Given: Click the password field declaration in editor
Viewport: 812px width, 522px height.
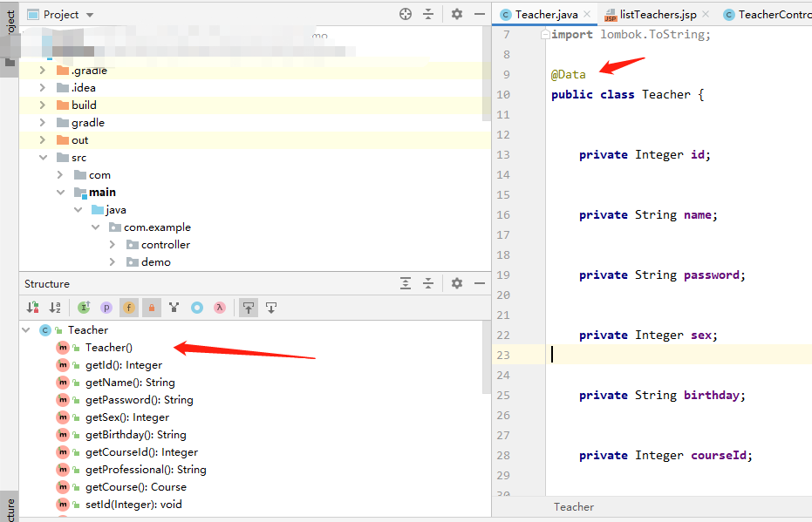Looking at the screenshot, I should 662,275.
